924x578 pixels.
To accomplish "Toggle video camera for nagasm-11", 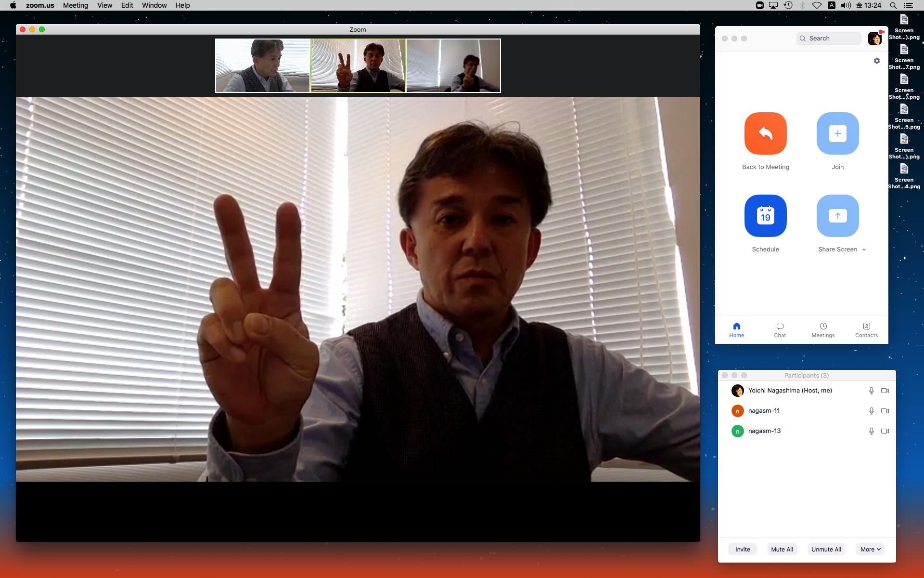I will [885, 411].
